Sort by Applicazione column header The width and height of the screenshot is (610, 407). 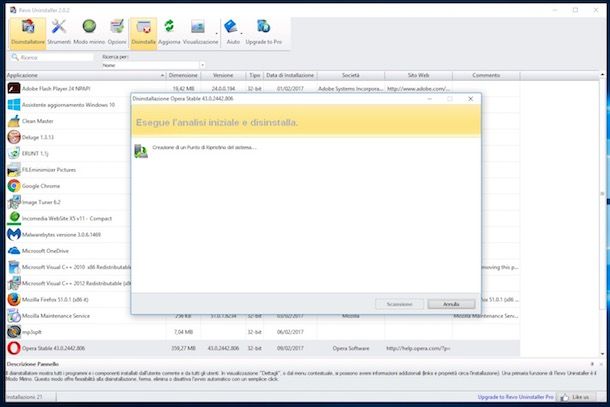[86, 75]
